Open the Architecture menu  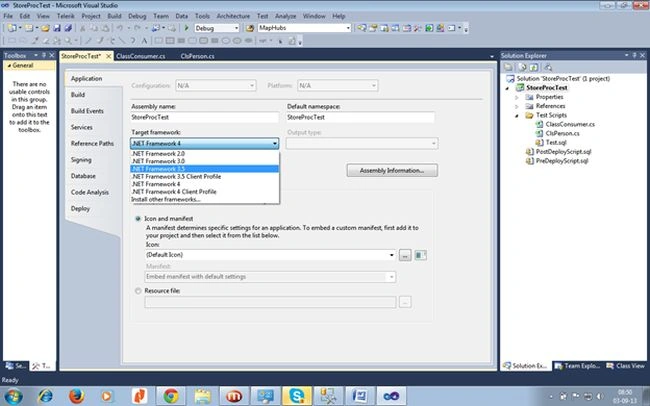click(x=233, y=16)
